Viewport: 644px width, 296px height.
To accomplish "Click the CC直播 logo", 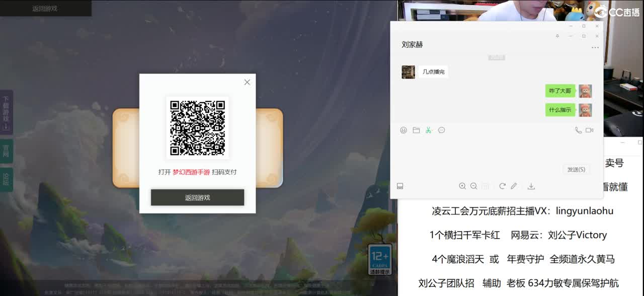I will tap(617, 12).
